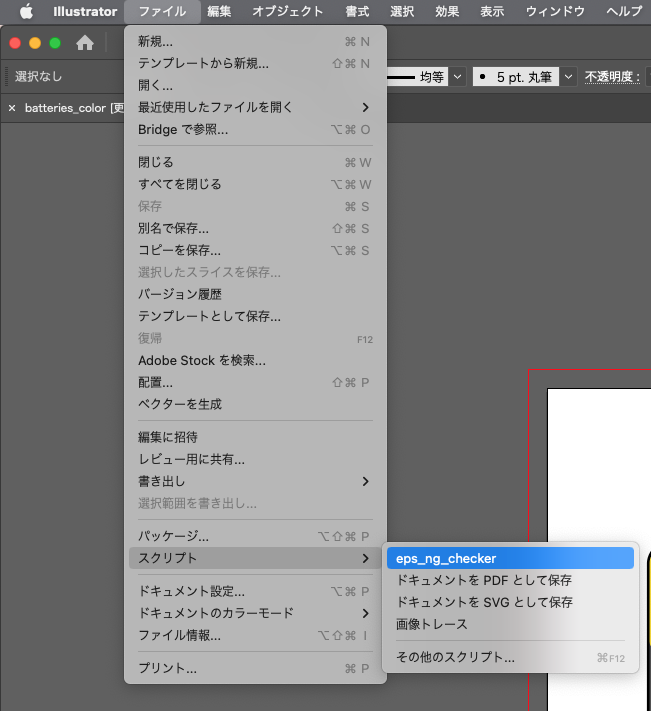This screenshot has width=651, height=711.
Task: Choose 画像トレース script
Action: pyautogui.click(x=510, y=624)
